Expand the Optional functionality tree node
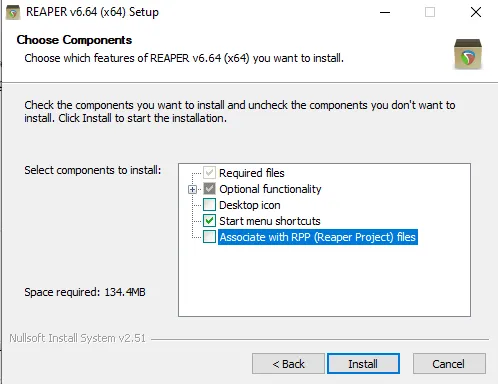 (x=192, y=189)
